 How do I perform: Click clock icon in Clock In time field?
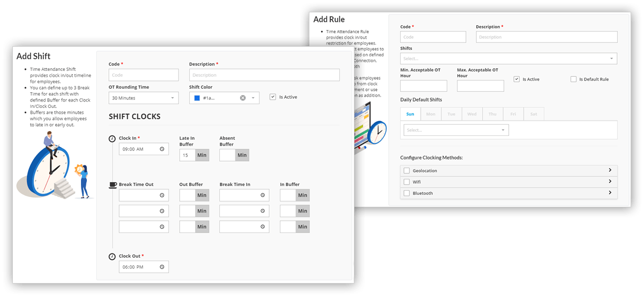(x=162, y=149)
